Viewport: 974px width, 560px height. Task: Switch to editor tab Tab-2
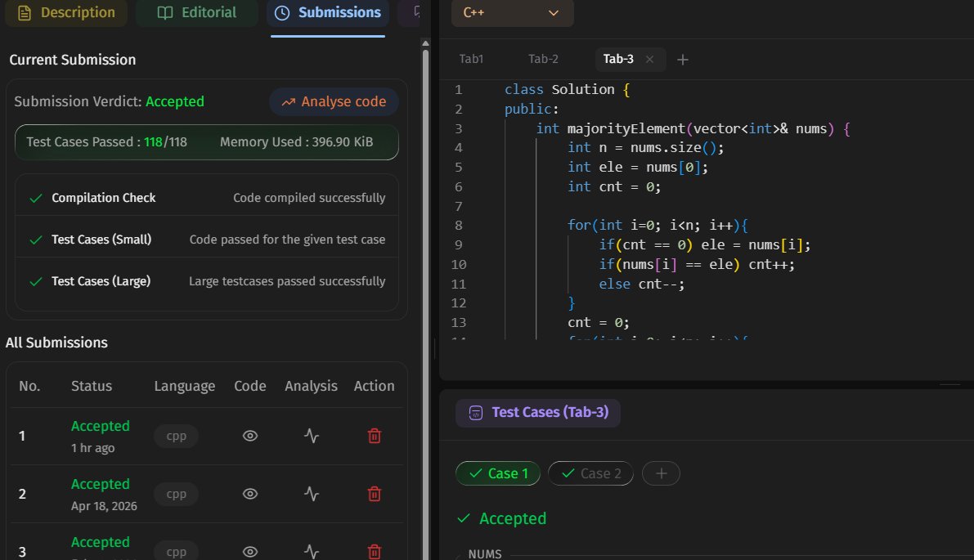[x=543, y=59]
